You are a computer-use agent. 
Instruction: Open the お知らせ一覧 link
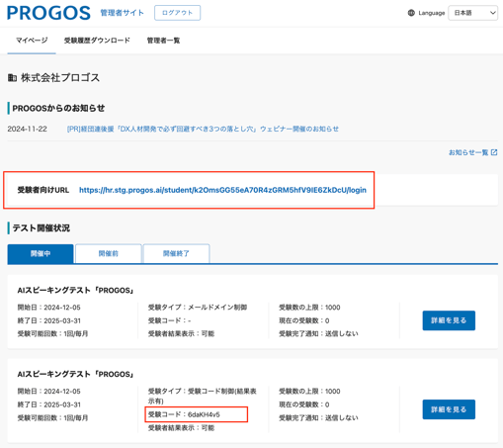coord(468,152)
